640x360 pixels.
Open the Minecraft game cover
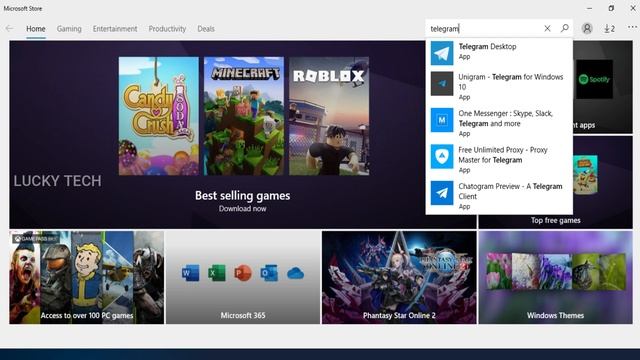(x=244, y=116)
